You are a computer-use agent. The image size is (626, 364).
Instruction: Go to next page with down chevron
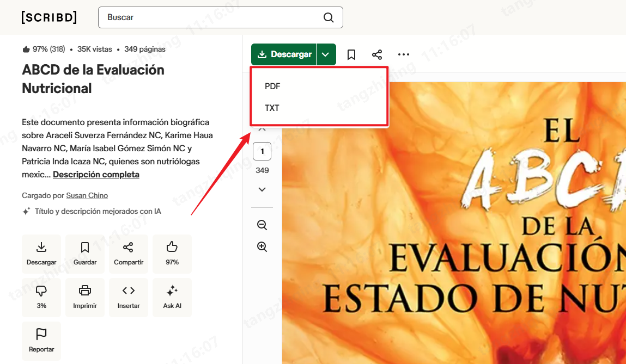coord(262,189)
